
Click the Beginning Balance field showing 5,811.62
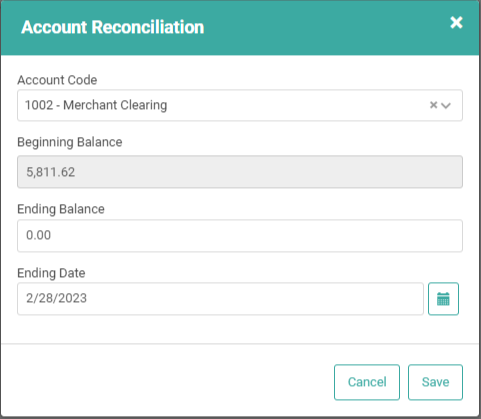[x=240, y=172]
